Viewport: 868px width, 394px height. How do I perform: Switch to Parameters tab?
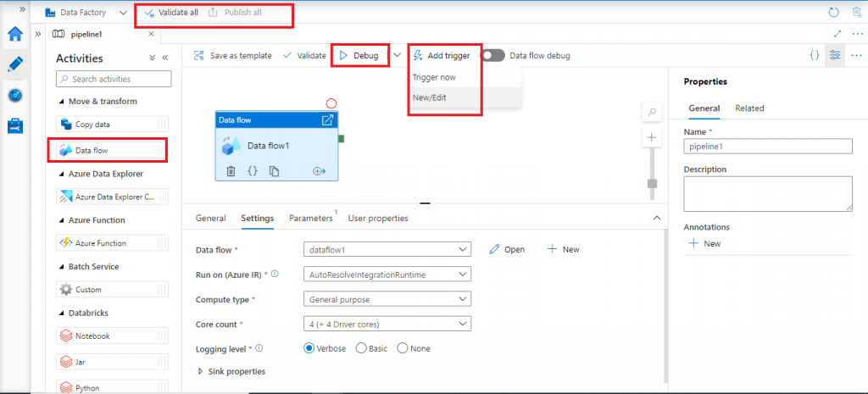(x=311, y=218)
